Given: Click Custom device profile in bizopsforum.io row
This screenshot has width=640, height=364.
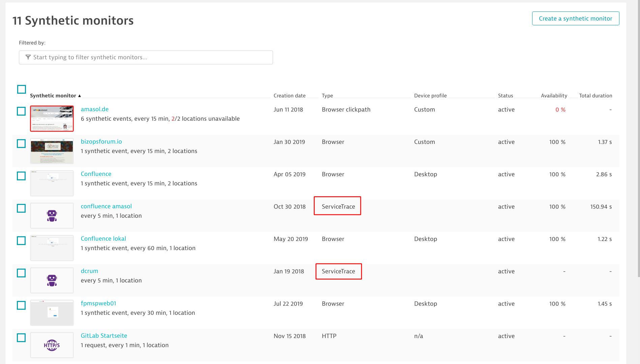Looking at the screenshot, I should click(425, 142).
